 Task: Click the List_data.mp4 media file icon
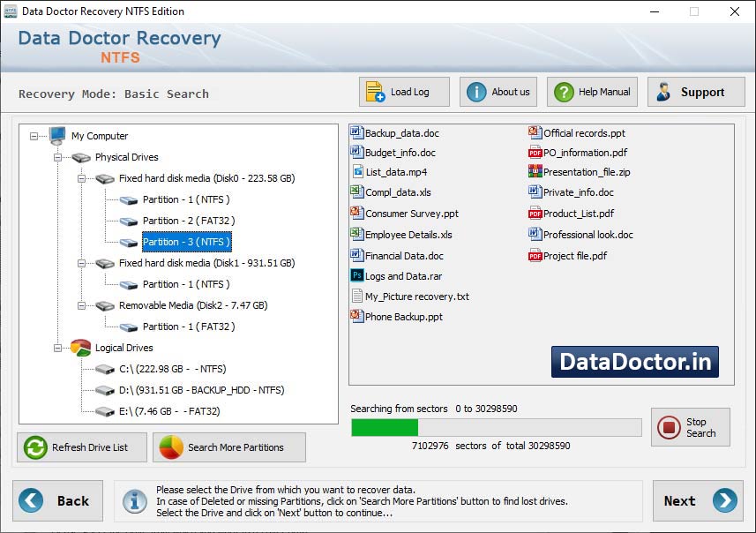357,170
